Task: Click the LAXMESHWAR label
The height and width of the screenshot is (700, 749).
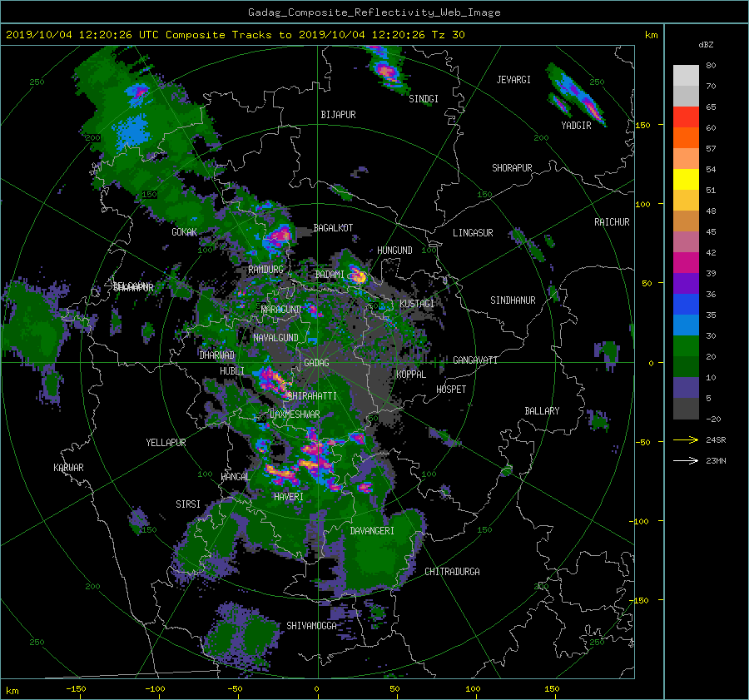Action: 295,415
